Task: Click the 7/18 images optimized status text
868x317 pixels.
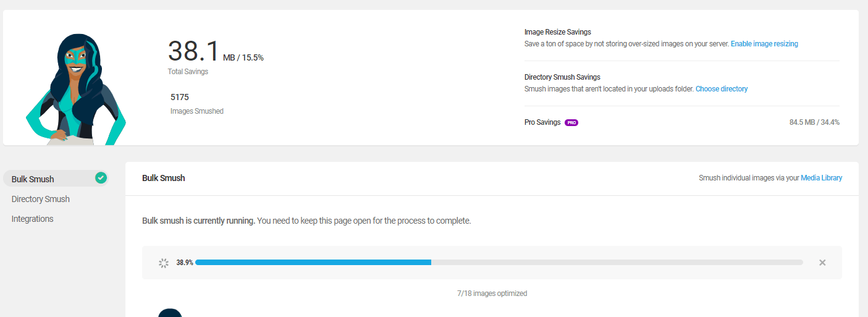Action: tap(492, 294)
